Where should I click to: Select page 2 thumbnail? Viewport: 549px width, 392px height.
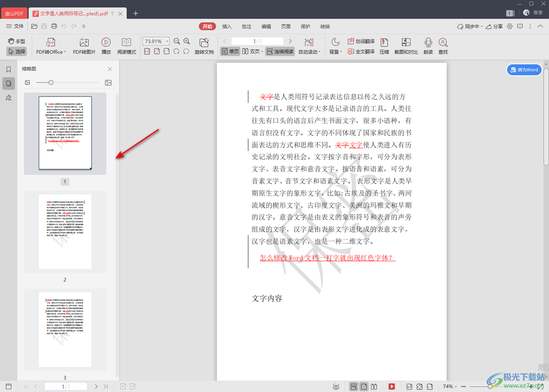click(x=65, y=232)
